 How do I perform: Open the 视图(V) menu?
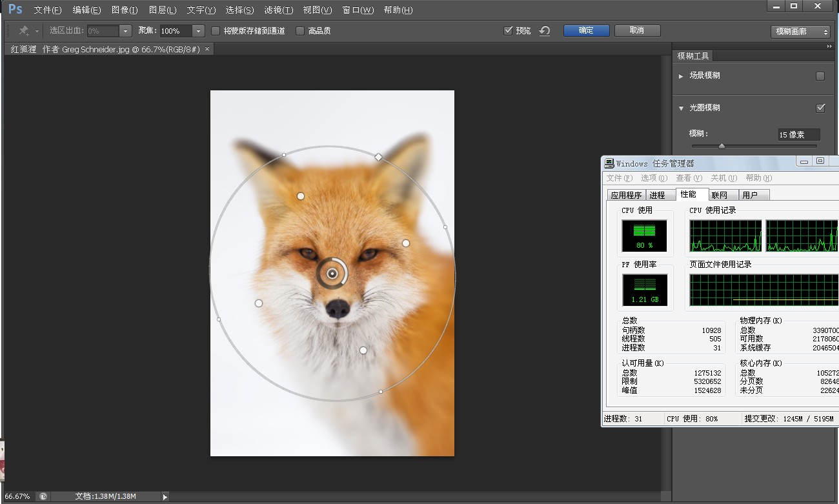[x=318, y=10]
